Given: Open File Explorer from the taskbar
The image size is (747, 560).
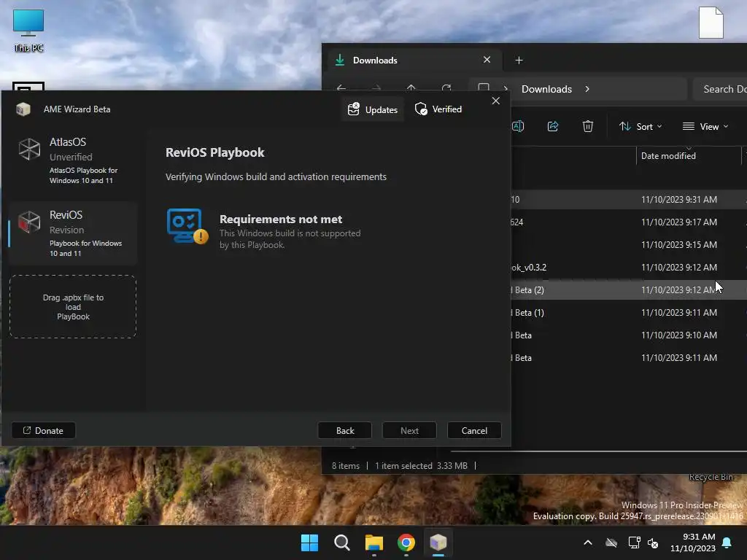Looking at the screenshot, I should click(374, 542).
